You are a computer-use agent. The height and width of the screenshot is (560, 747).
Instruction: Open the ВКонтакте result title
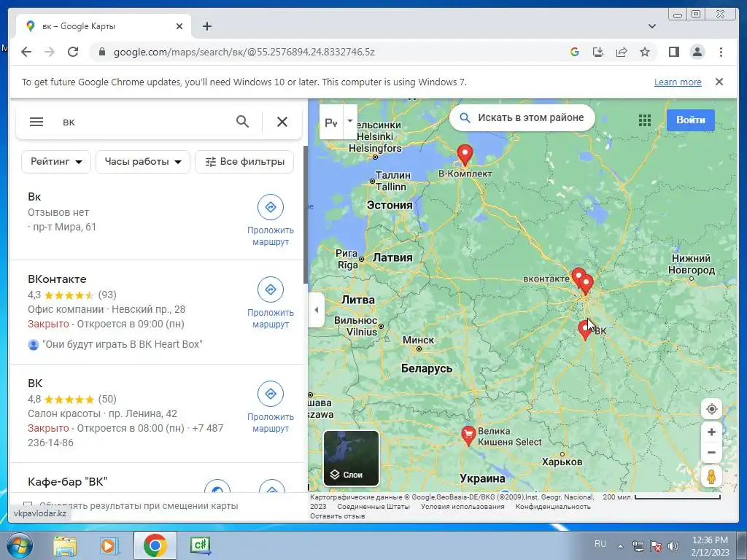pos(57,279)
